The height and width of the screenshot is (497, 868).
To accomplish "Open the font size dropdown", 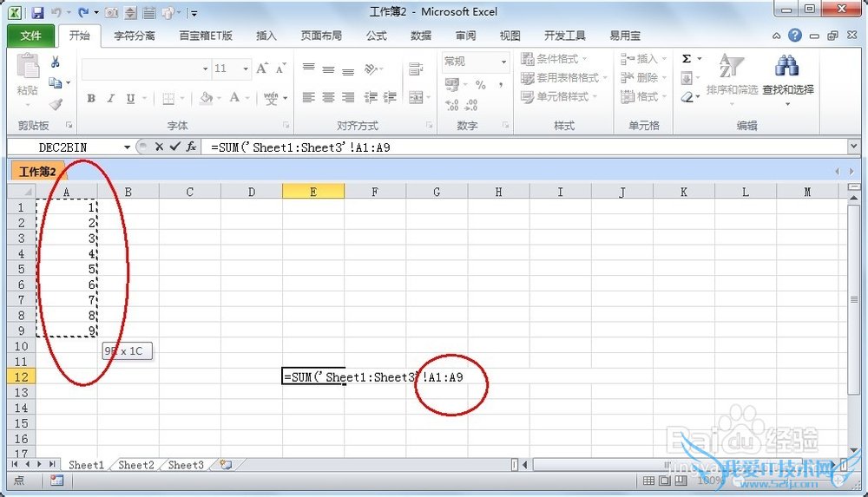I will [x=246, y=69].
